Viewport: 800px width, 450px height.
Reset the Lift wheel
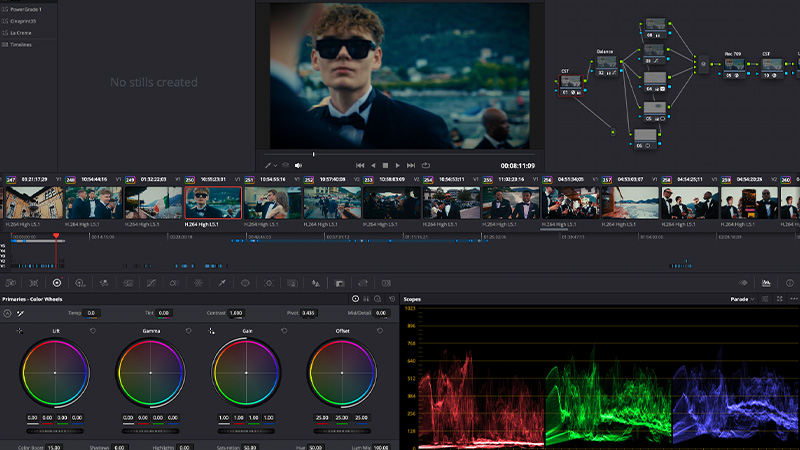pyautogui.click(x=93, y=331)
